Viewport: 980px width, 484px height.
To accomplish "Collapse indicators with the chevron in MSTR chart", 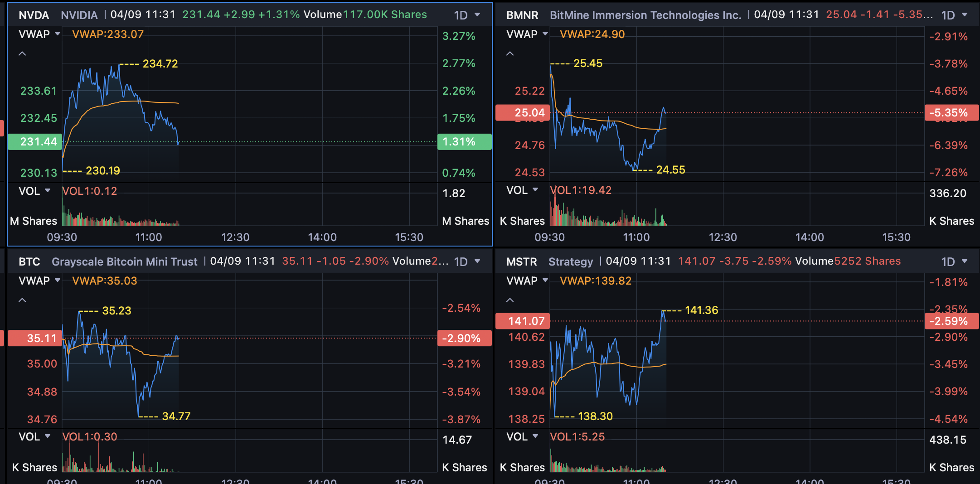I will (x=510, y=300).
